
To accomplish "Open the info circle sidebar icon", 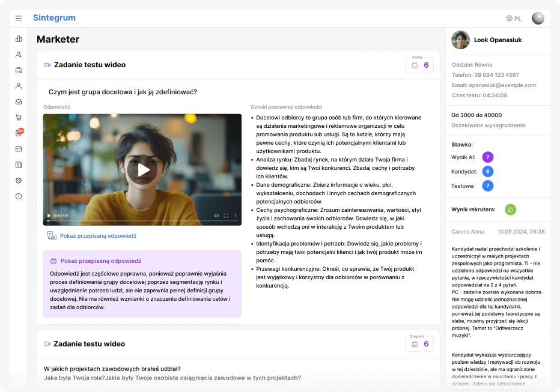I will point(19,196).
